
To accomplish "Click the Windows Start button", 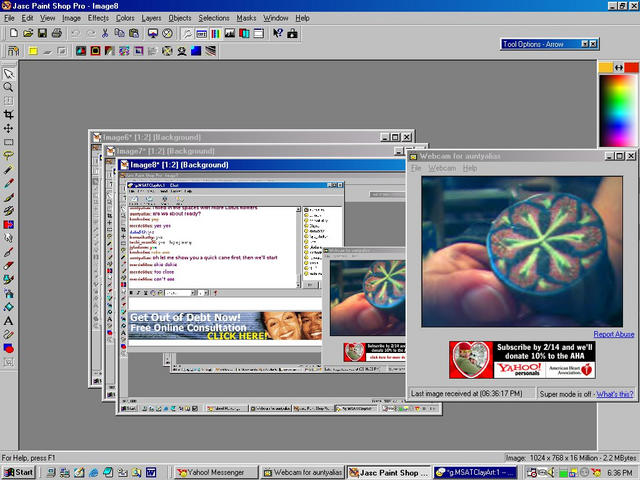I will (18, 472).
